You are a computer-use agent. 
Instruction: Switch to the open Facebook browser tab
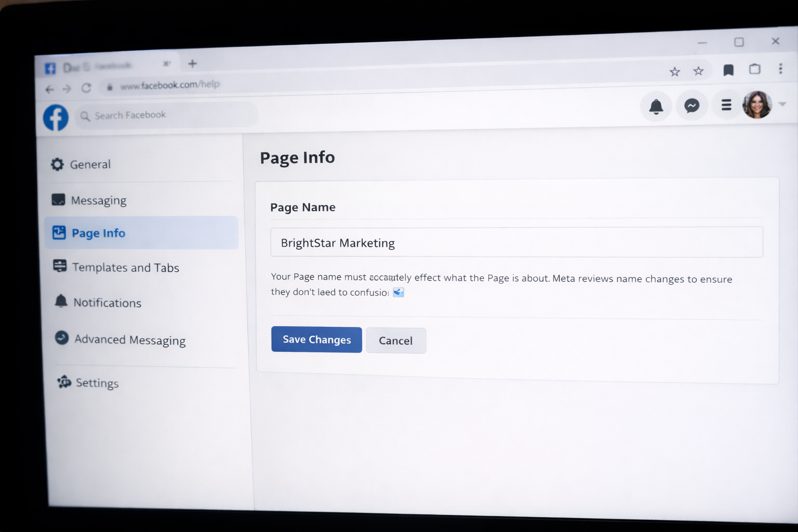click(x=104, y=64)
